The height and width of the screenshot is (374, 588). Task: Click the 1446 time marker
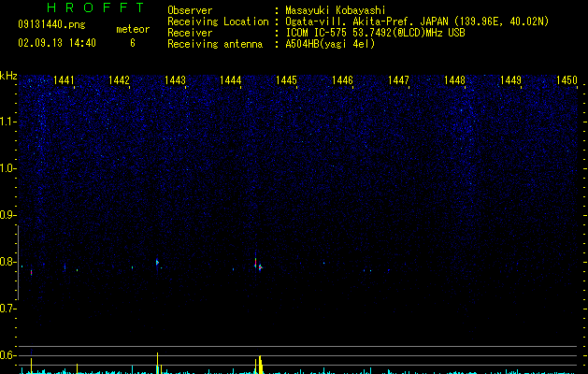[342, 80]
